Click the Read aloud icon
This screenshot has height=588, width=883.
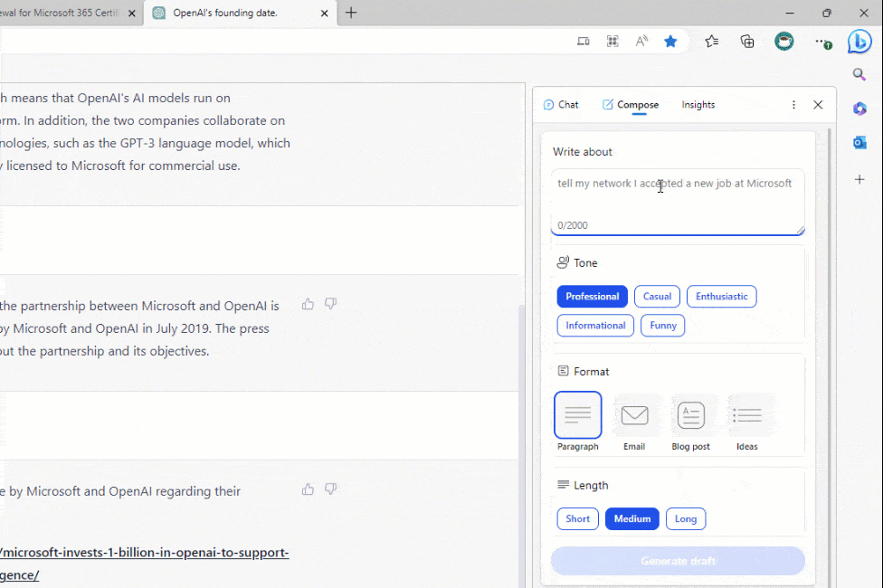[641, 41]
